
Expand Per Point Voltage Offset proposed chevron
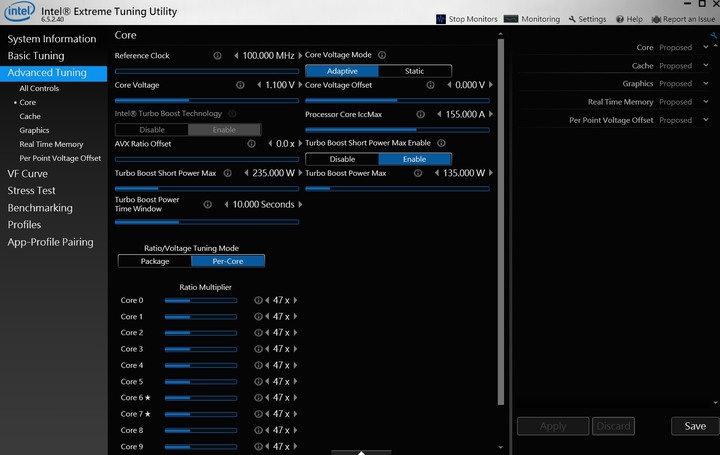(706, 119)
